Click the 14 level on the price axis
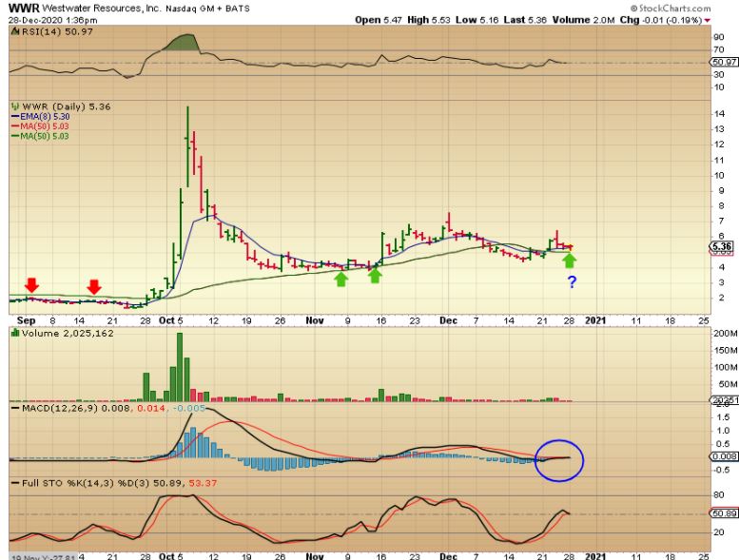This screenshot has height=560, width=739. [x=719, y=113]
